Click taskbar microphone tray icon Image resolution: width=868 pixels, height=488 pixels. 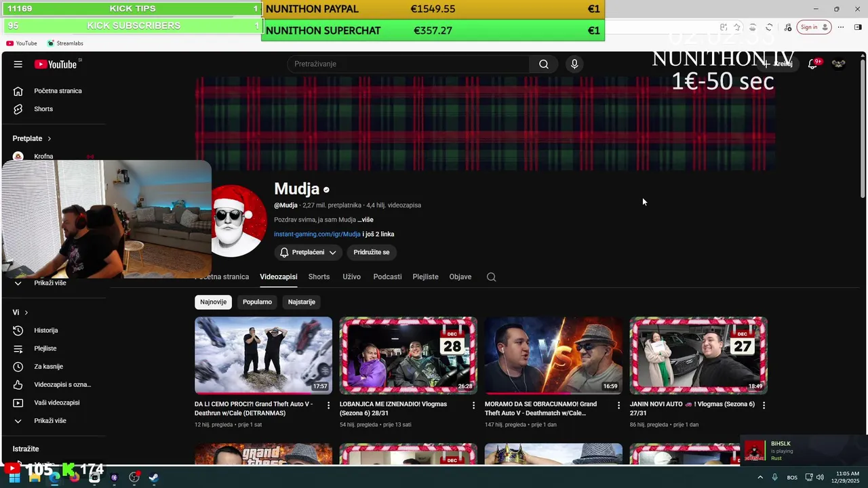click(774, 477)
